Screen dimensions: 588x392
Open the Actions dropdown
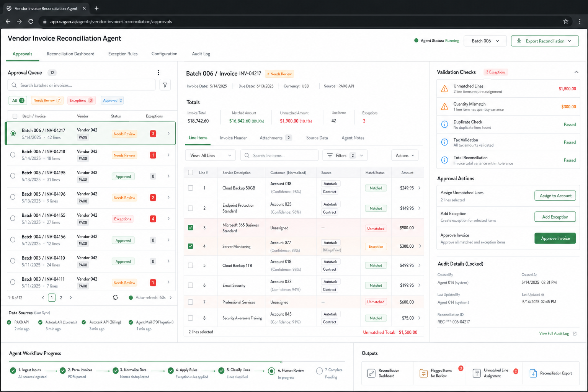(405, 155)
